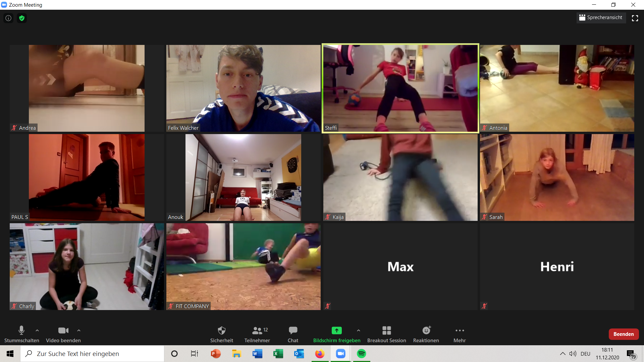This screenshot has width=644, height=362.
Task: Open Task View in taskbar
Action: coord(195,354)
